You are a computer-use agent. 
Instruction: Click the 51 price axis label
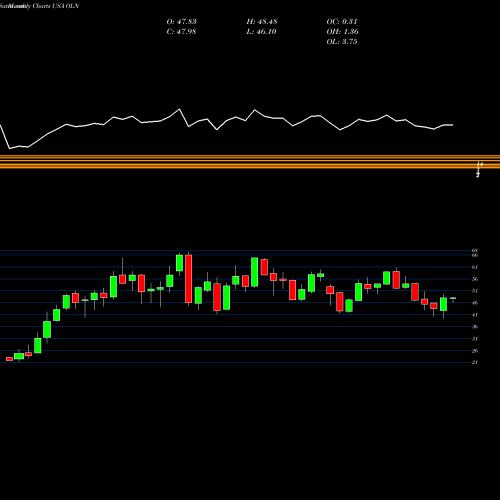475,291
